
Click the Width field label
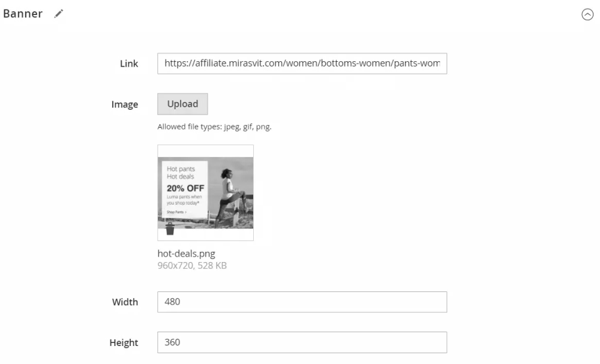coord(125,302)
